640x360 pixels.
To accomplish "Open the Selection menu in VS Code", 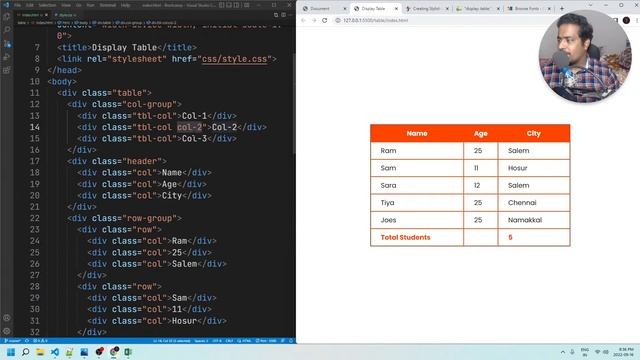I will 47,5.
